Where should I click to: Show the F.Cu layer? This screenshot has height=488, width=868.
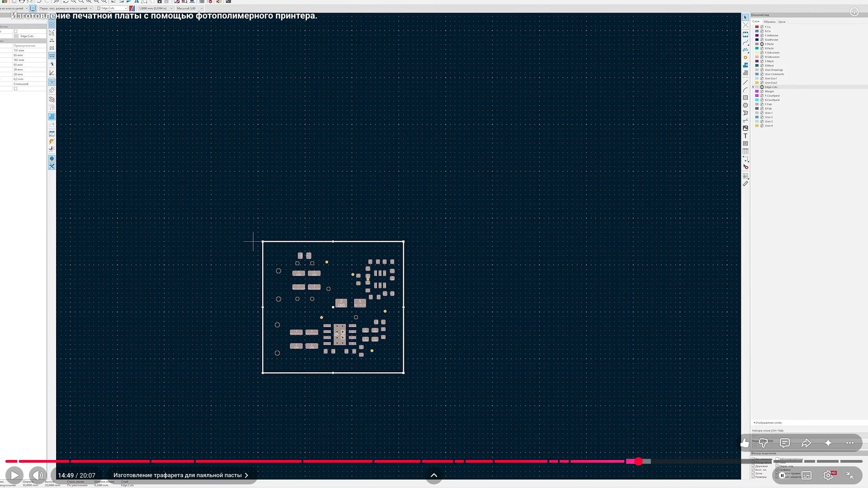point(762,27)
